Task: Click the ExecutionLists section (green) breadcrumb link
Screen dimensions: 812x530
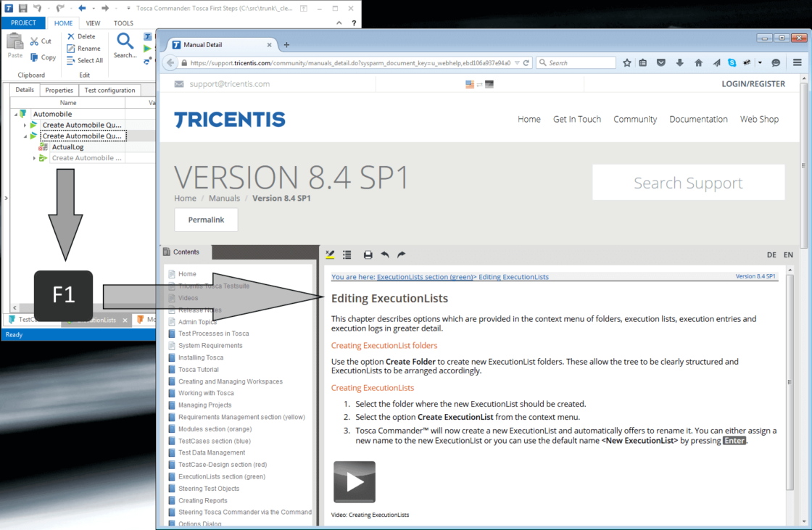Action: click(425, 277)
